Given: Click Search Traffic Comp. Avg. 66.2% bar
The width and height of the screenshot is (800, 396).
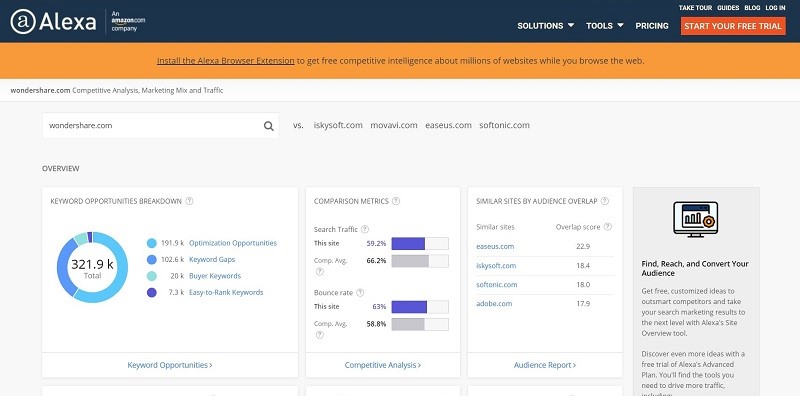Looking at the screenshot, I should pos(420,261).
